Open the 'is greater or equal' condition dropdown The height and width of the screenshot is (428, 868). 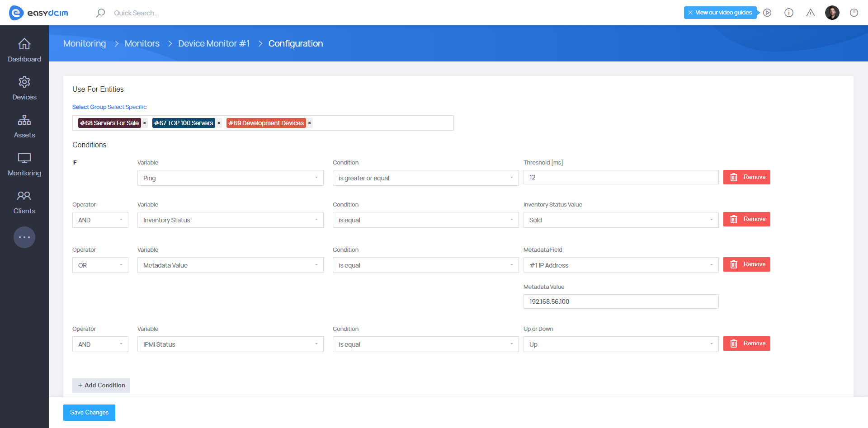tap(426, 178)
